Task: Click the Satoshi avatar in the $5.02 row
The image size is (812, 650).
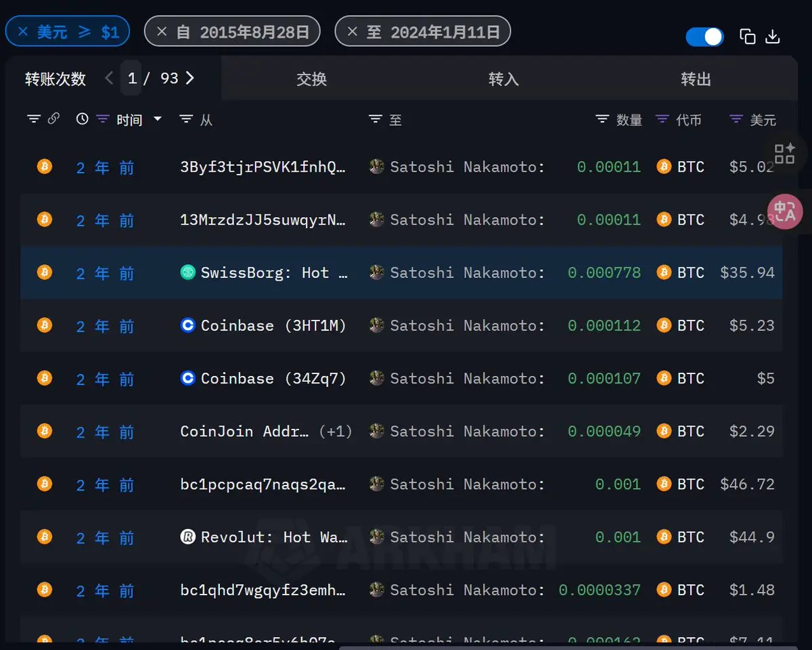Action: (377, 166)
